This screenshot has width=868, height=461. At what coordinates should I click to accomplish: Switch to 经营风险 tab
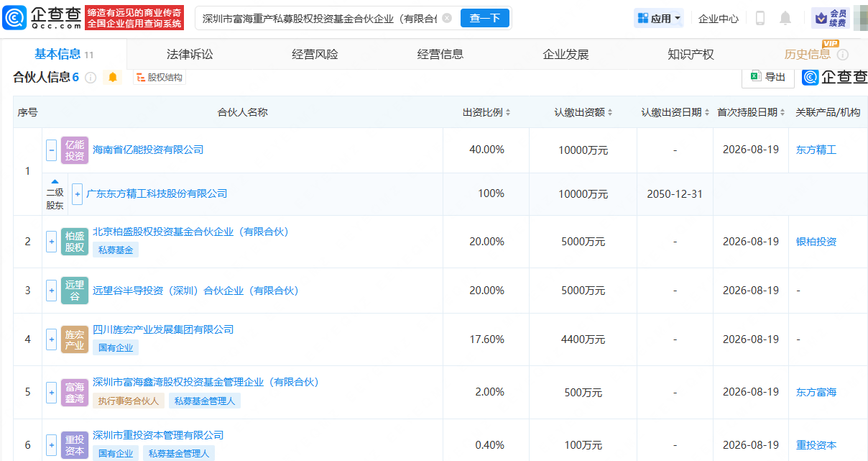tap(315, 54)
